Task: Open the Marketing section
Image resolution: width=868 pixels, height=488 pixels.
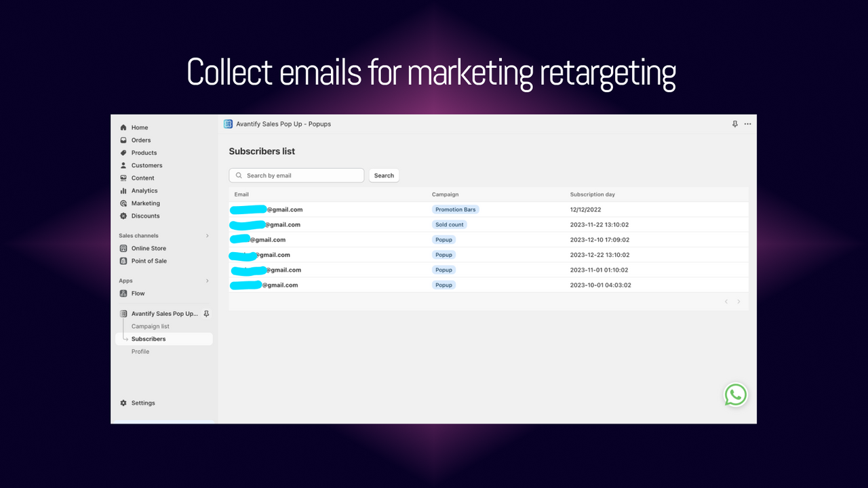Action: coord(146,203)
